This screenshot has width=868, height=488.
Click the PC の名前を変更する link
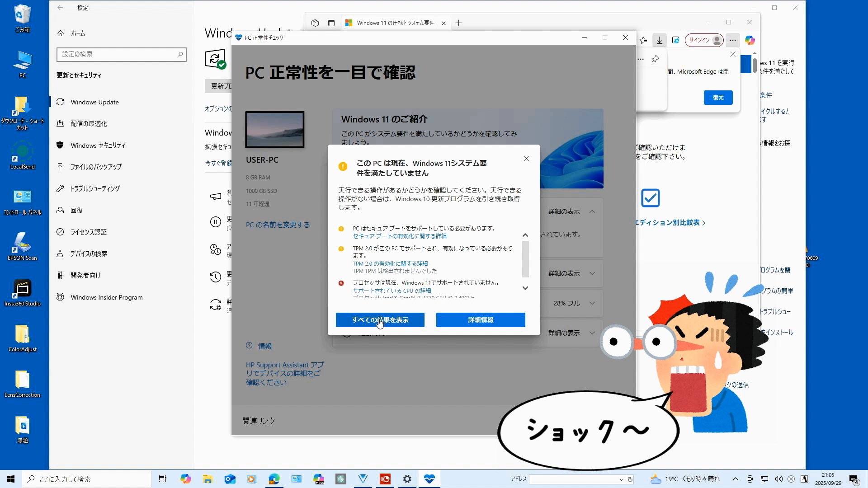(278, 225)
